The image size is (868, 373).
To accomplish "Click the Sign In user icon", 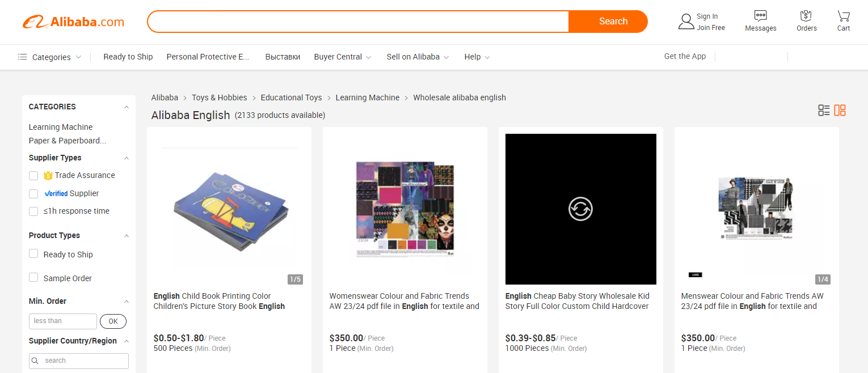I will coord(686,22).
